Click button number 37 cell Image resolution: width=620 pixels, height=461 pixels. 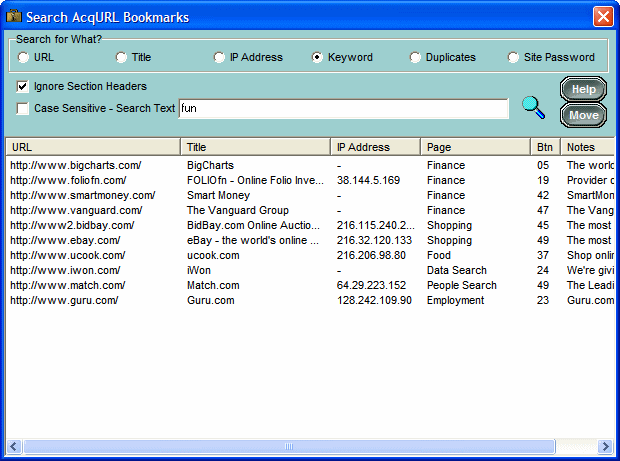pos(543,255)
